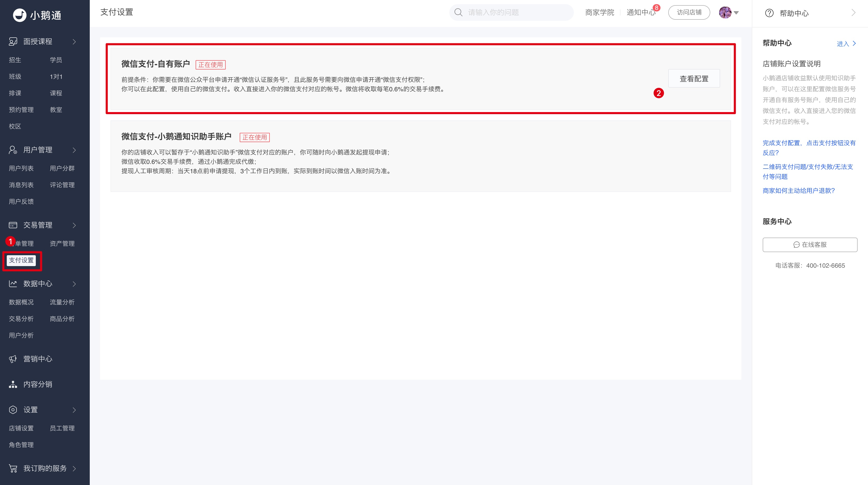Open 排课 in the sidebar
Screen dimensions: 868x485
[15, 93]
